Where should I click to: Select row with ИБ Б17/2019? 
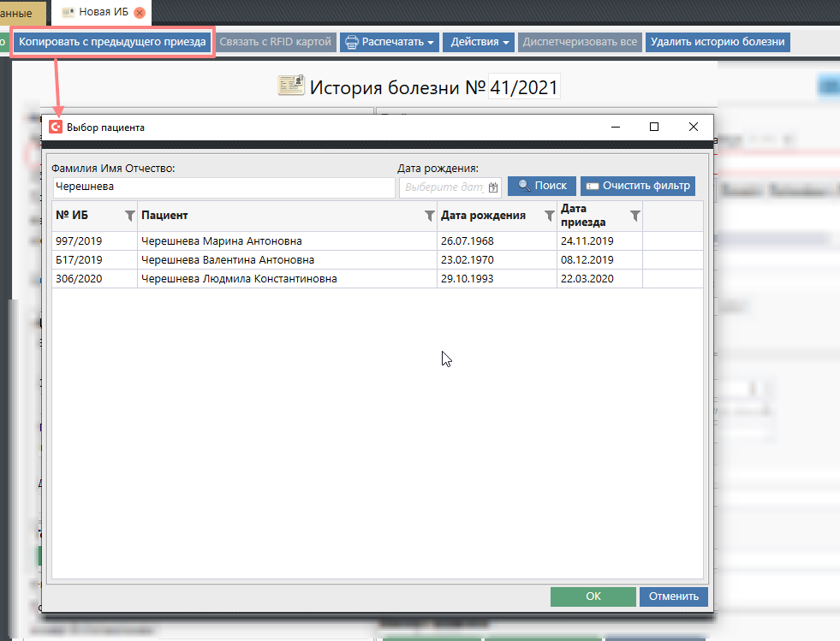pyautogui.click(x=79, y=260)
